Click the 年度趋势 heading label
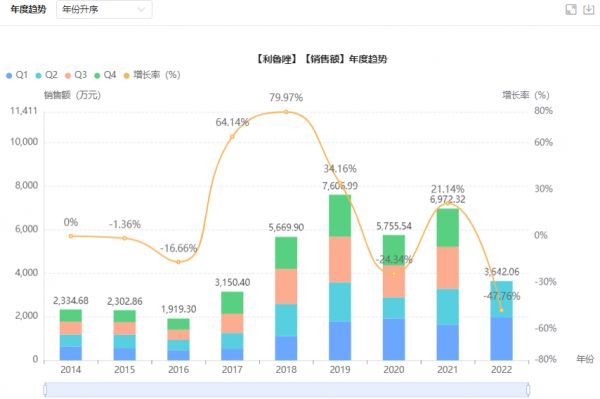 pyautogui.click(x=28, y=10)
